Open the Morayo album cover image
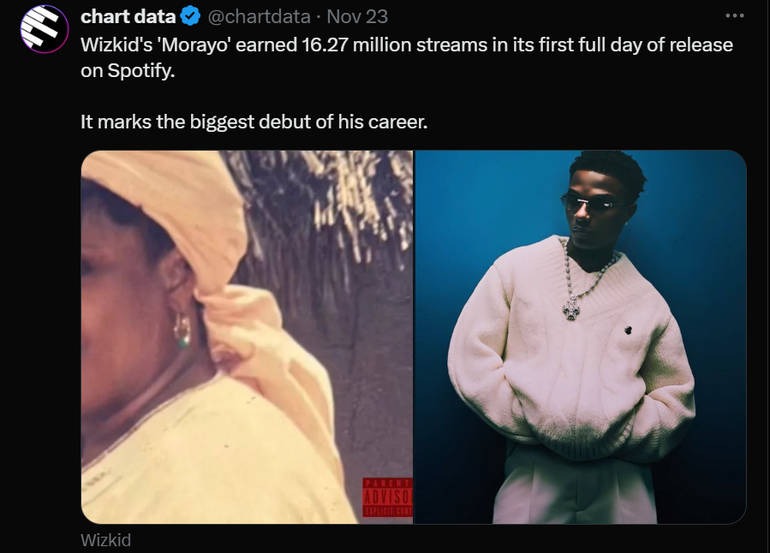This screenshot has height=553, width=770. pyautogui.click(x=247, y=337)
